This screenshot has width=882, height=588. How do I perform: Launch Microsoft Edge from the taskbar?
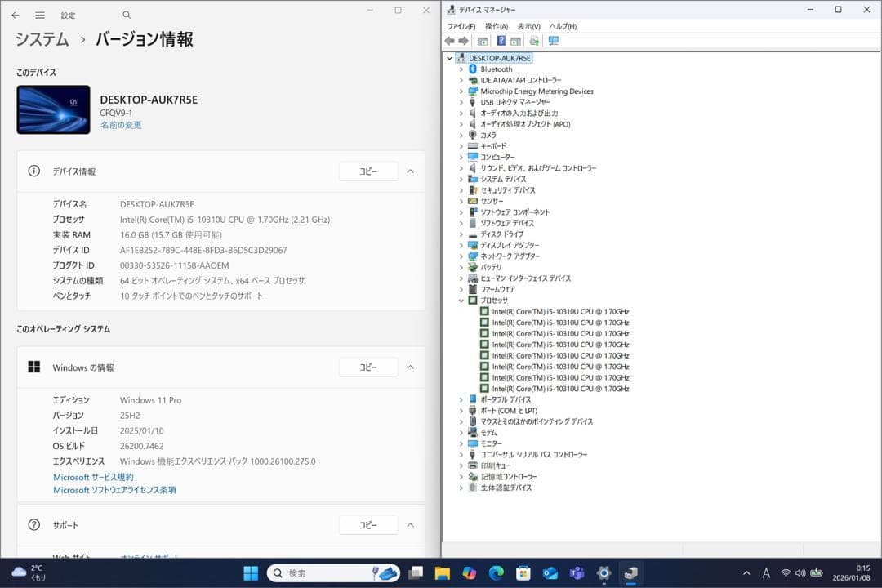(496, 572)
